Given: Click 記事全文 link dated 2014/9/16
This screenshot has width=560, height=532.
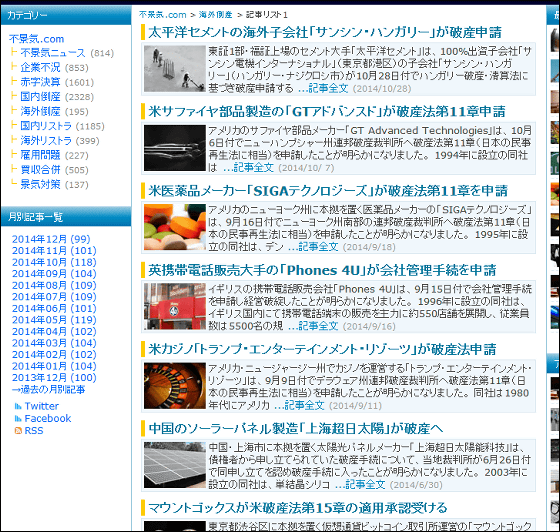Looking at the screenshot, I should (313, 326).
